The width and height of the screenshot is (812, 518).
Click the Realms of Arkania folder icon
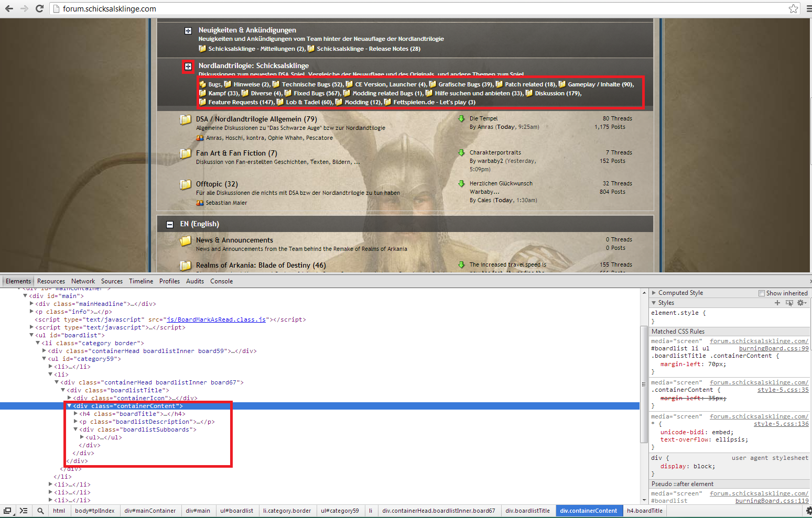point(186,266)
